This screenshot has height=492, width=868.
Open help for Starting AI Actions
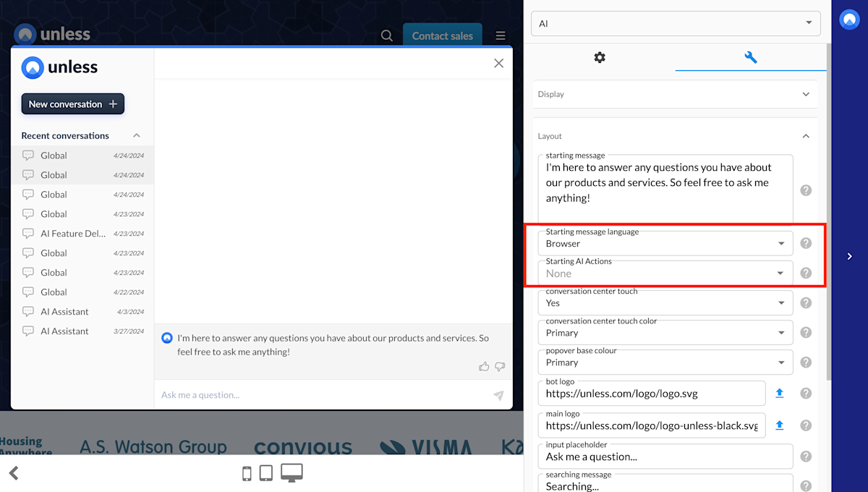pyautogui.click(x=806, y=273)
